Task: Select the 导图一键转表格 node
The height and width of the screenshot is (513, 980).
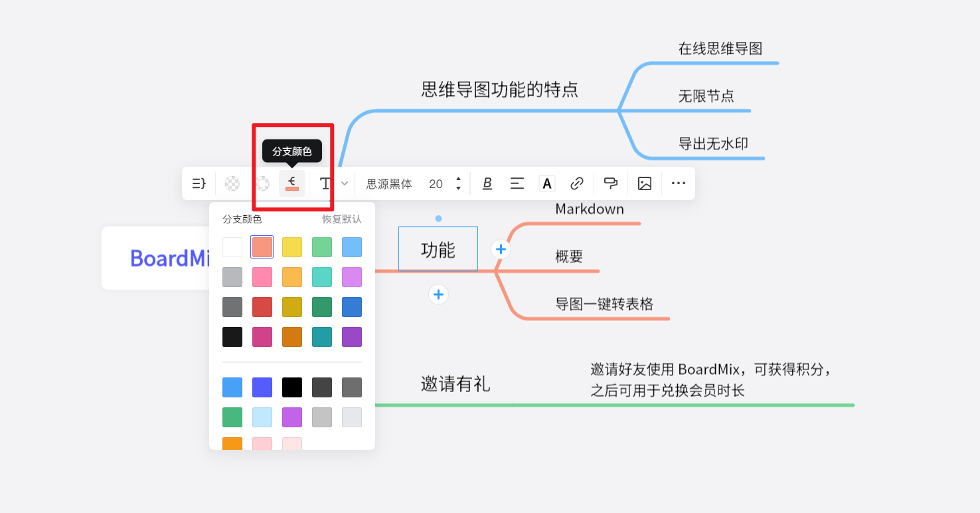Action: pos(604,304)
